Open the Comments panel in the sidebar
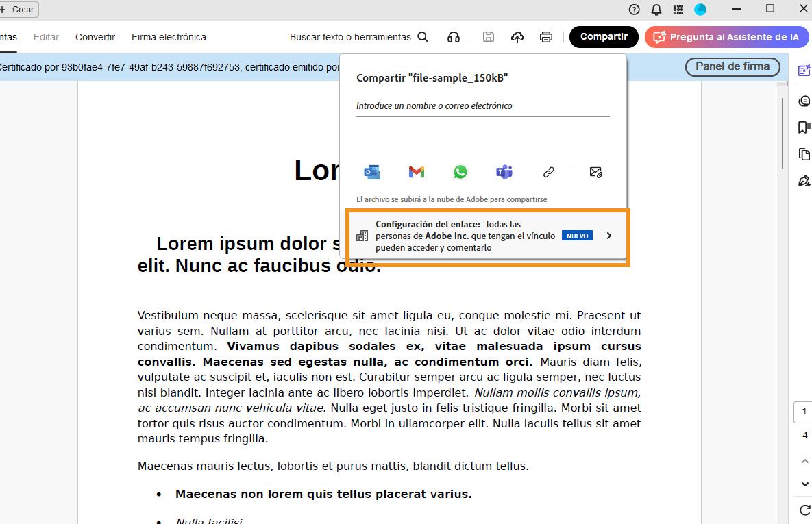812x524 pixels. click(803, 101)
